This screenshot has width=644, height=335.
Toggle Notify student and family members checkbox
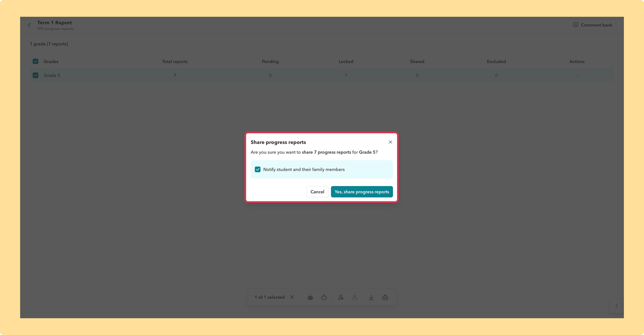coord(258,169)
